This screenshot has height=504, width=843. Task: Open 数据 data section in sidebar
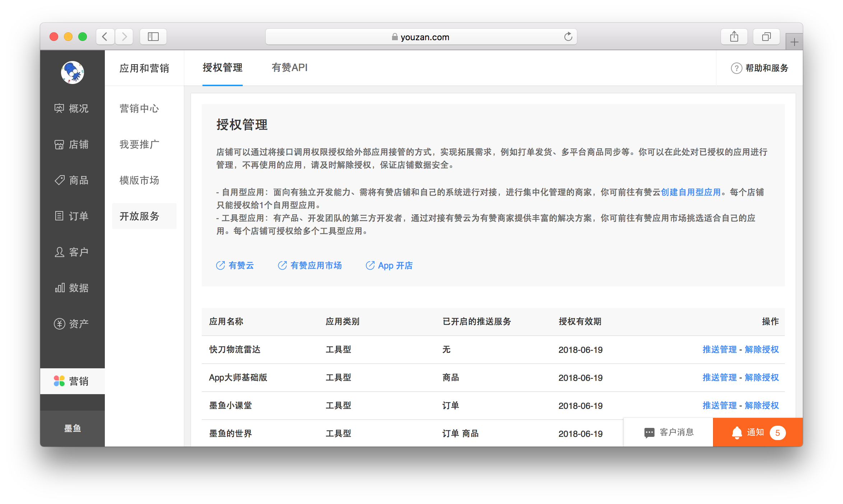tap(72, 288)
